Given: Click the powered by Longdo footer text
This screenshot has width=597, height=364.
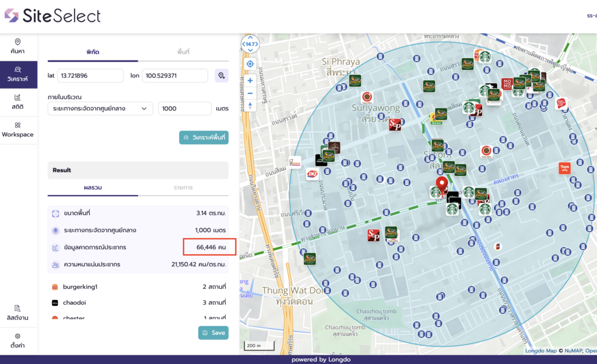Looking at the screenshot, I should [x=321, y=359].
